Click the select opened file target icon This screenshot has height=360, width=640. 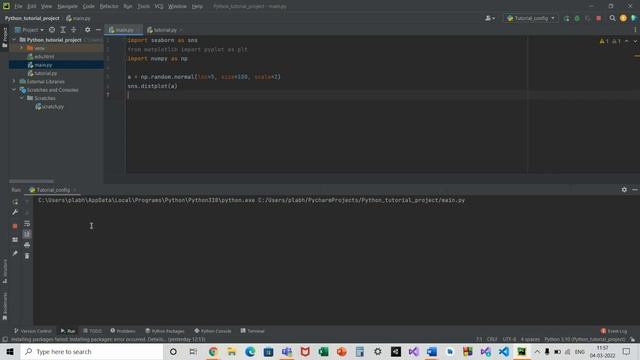[x=52, y=30]
